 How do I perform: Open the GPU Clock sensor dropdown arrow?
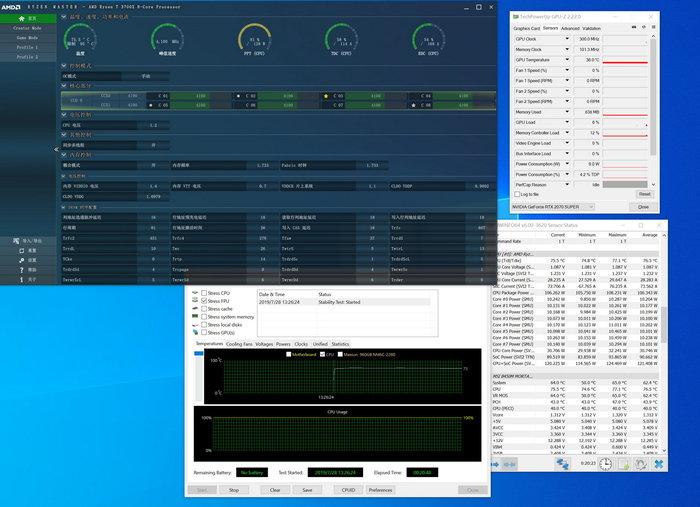pos(567,39)
